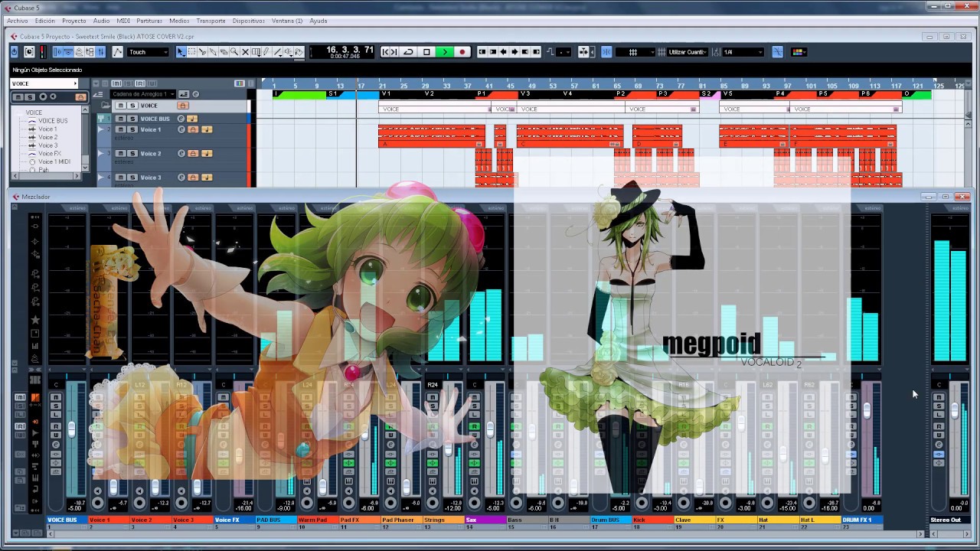Click the lock icon on Voice 1 track

click(x=193, y=129)
